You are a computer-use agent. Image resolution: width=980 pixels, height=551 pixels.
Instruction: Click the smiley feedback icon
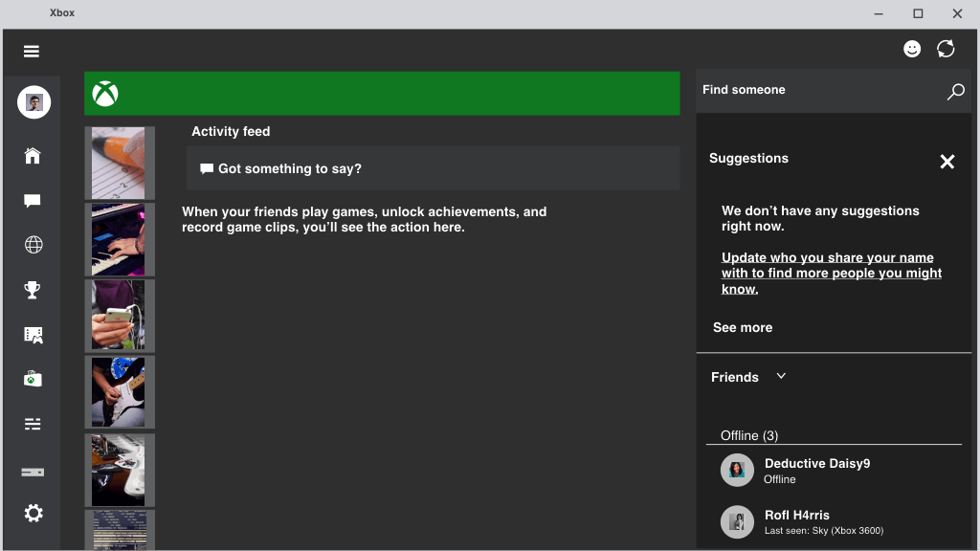click(x=912, y=49)
